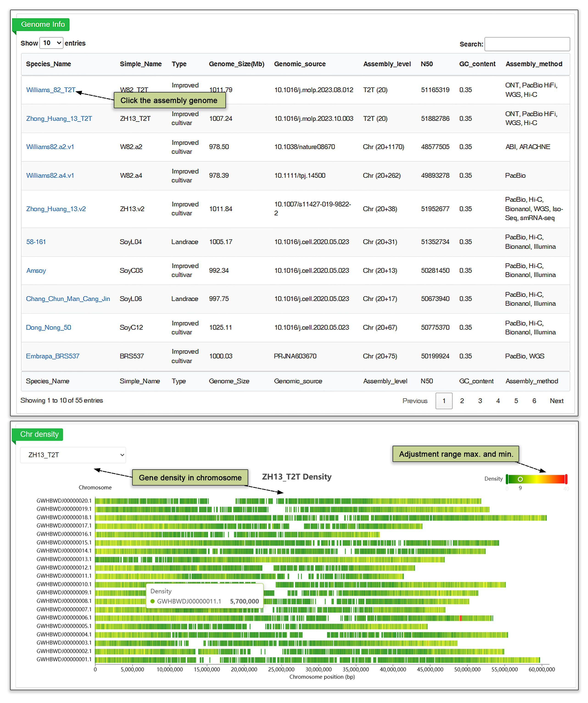Select the Chr density section tab
This screenshot has width=588, height=703.
[x=39, y=434]
